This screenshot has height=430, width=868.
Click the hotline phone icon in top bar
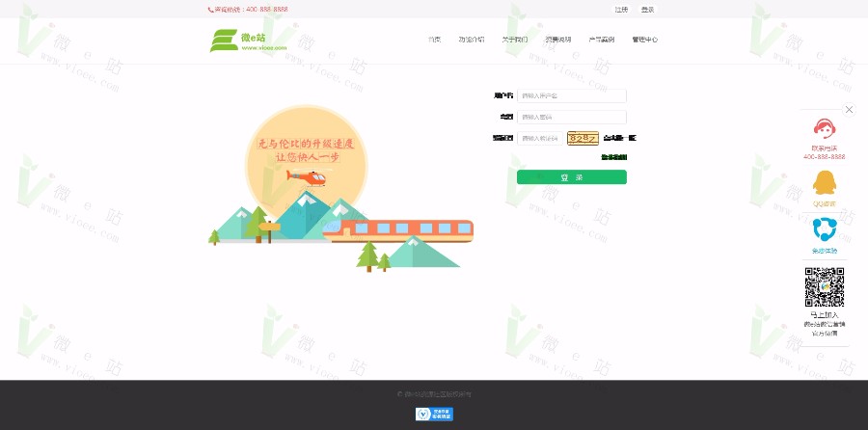(x=210, y=10)
